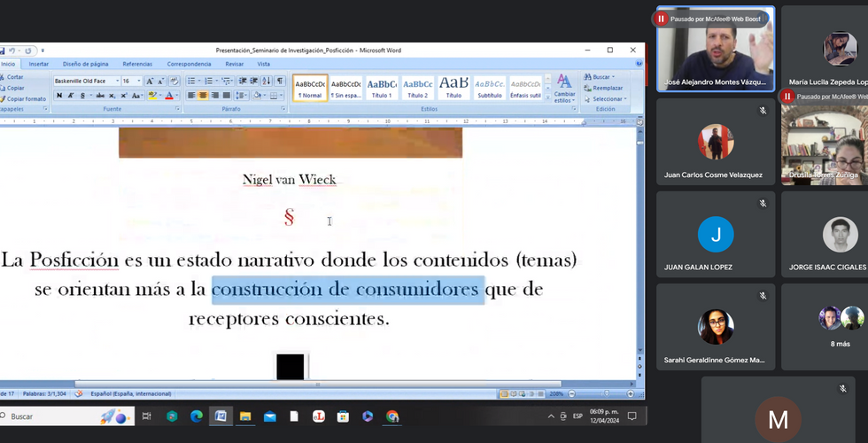Decrease paragraph indent
Screen dimensions: 868x443
(243, 81)
